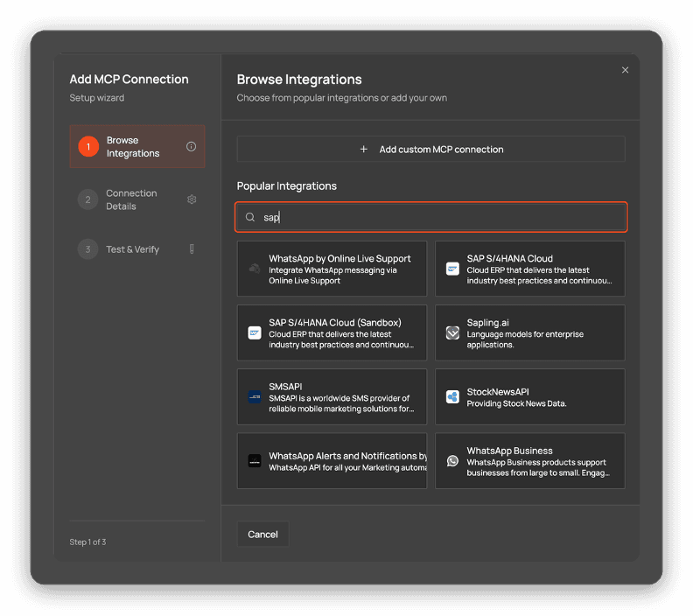The image size is (693, 616).
Task: Click the 'Popular Integrations' heading text
Action: click(286, 186)
